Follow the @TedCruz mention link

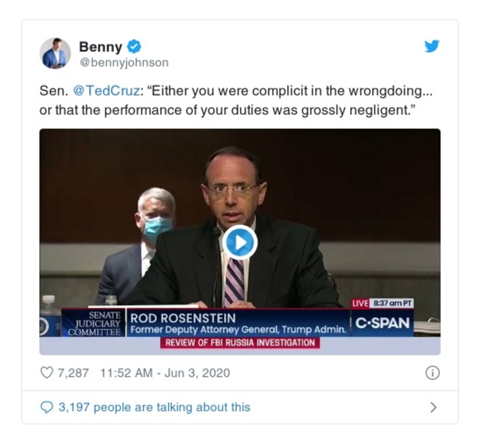106,91
